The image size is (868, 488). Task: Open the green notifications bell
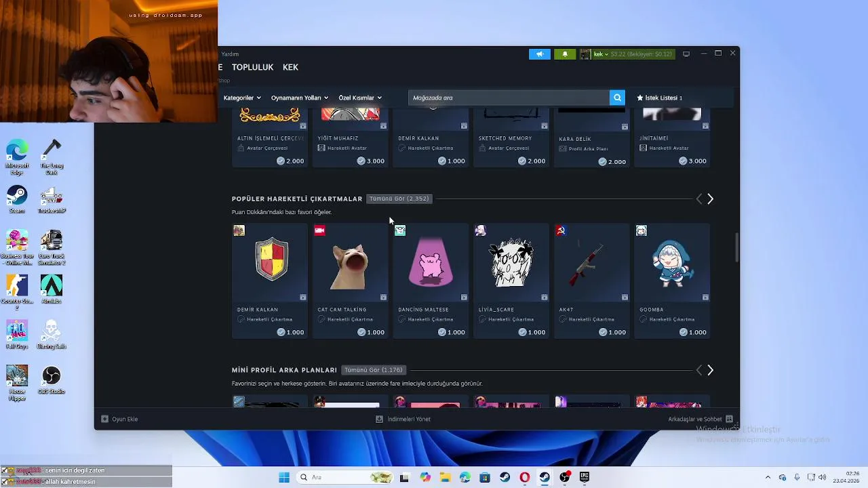tap(565, 54)
